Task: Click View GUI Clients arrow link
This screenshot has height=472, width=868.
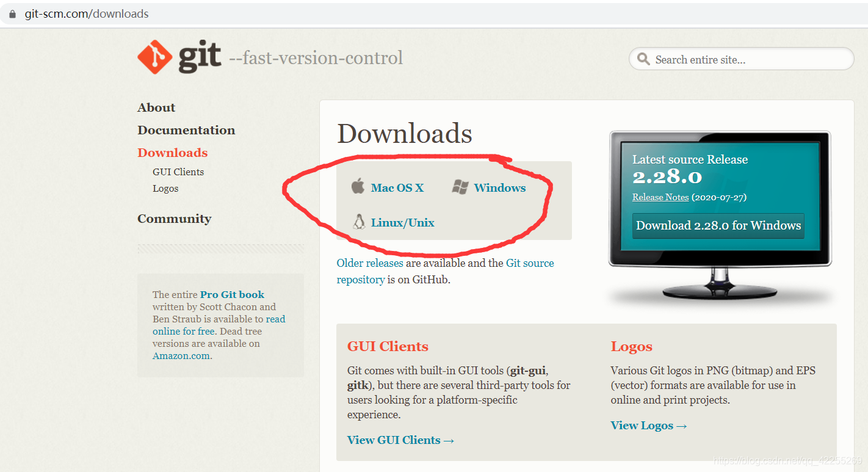Action: coord(401,440)
